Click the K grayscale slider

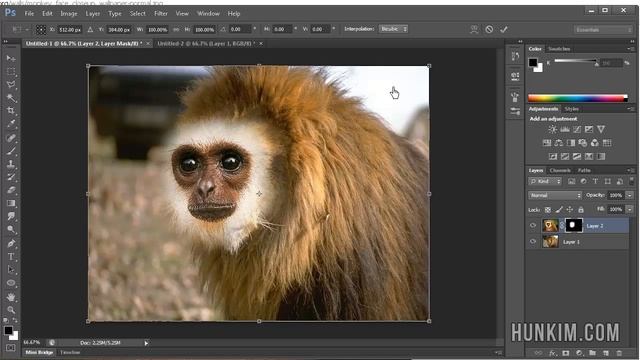tap(576, 61)
